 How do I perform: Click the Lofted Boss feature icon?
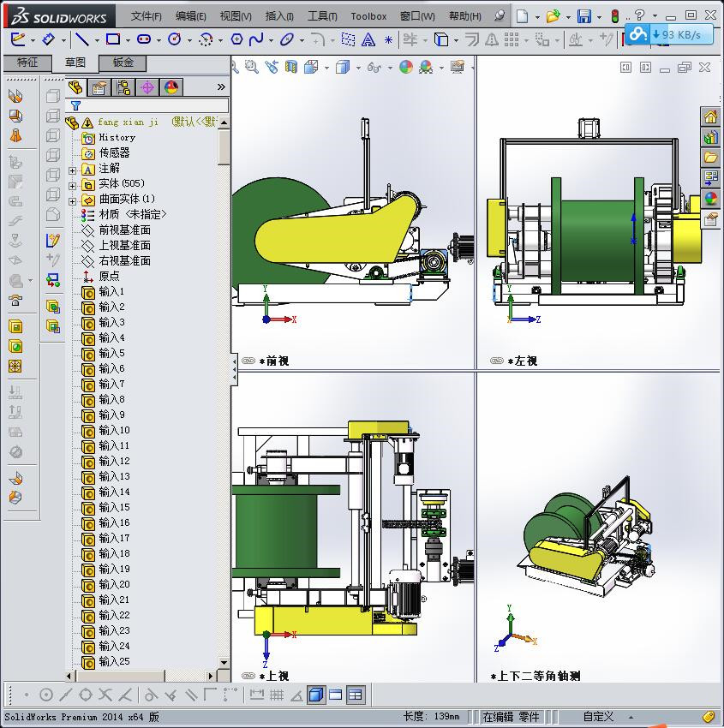pos(15,135)
